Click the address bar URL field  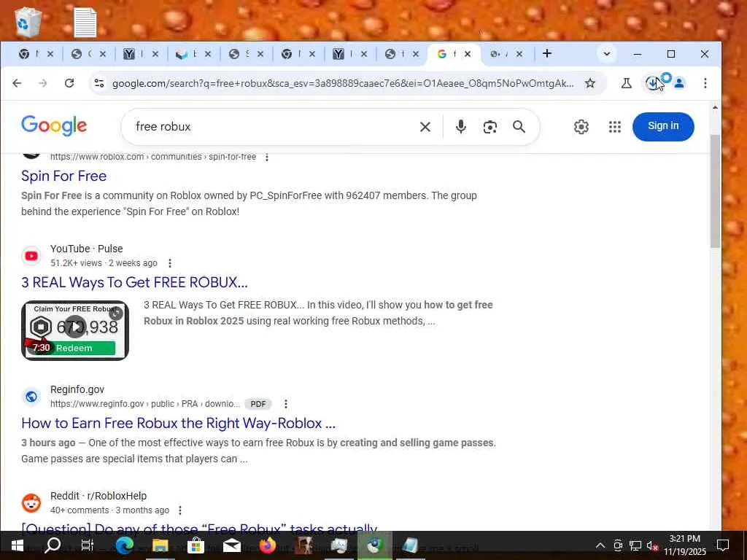(x=342, y=83)
